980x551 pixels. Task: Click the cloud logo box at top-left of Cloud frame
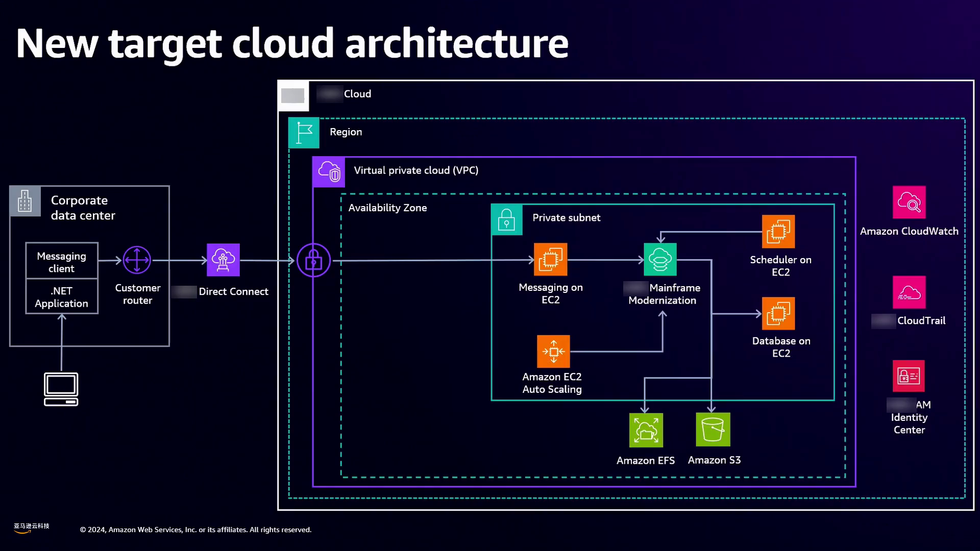[293, 95]
